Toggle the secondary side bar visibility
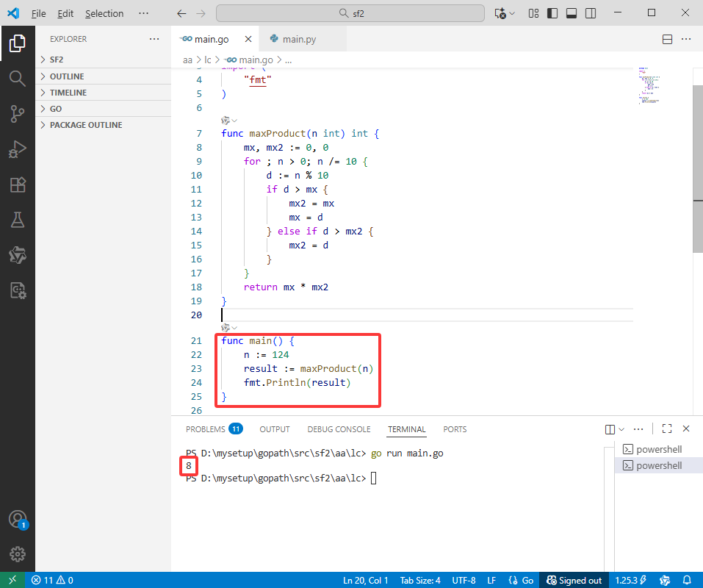Image resolution: width=703 pixels, height=588 pixels. coord(591,13)
